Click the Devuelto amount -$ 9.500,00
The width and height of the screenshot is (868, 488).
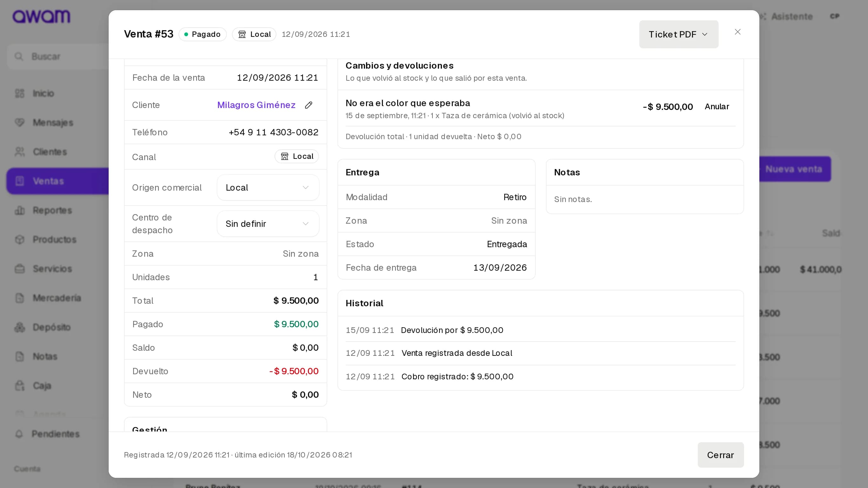294,371
